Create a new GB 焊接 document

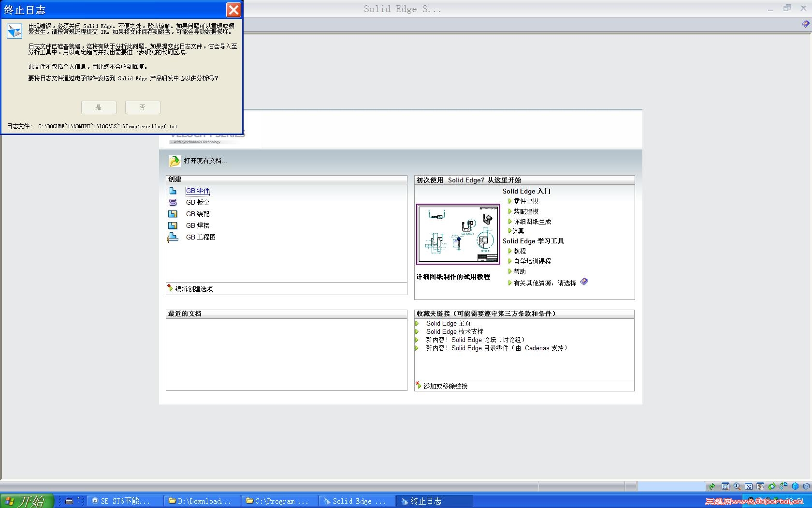pos(198,225)
